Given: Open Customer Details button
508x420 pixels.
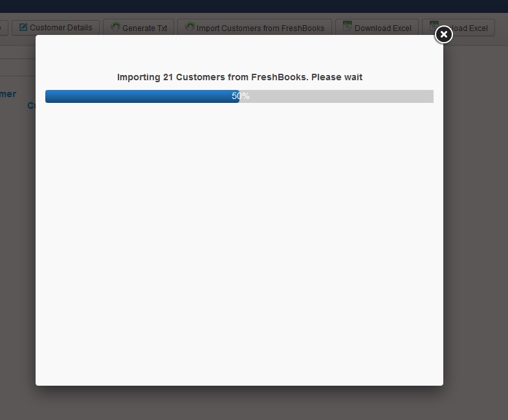Looking at the screenshot, I should pos(56,28).
